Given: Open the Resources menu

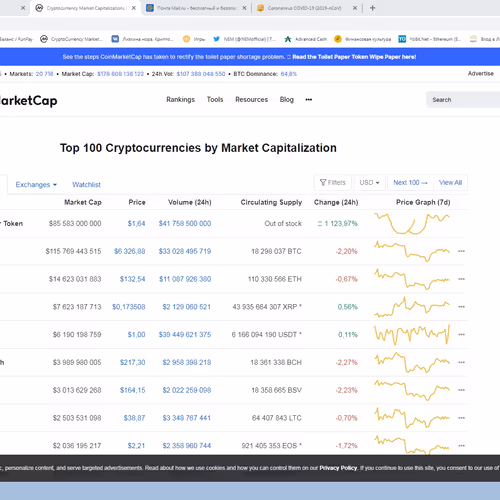Looking at the screenshot, I should pos(251,99).
